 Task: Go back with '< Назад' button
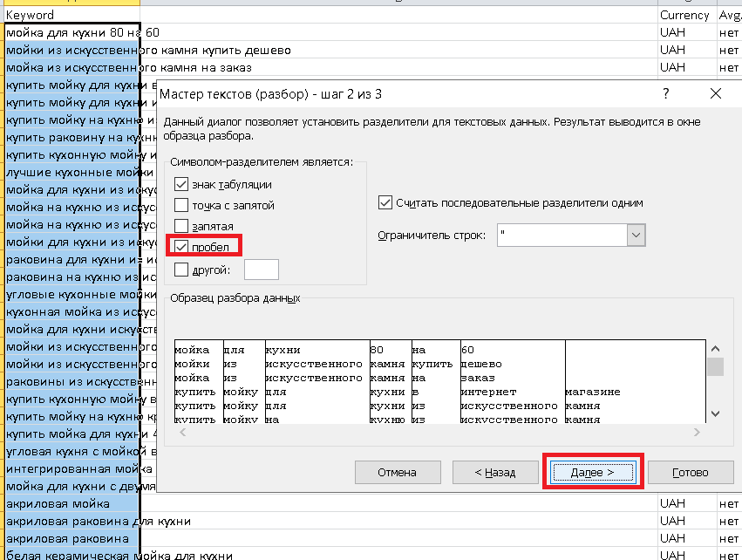click(x=494, y=473)
